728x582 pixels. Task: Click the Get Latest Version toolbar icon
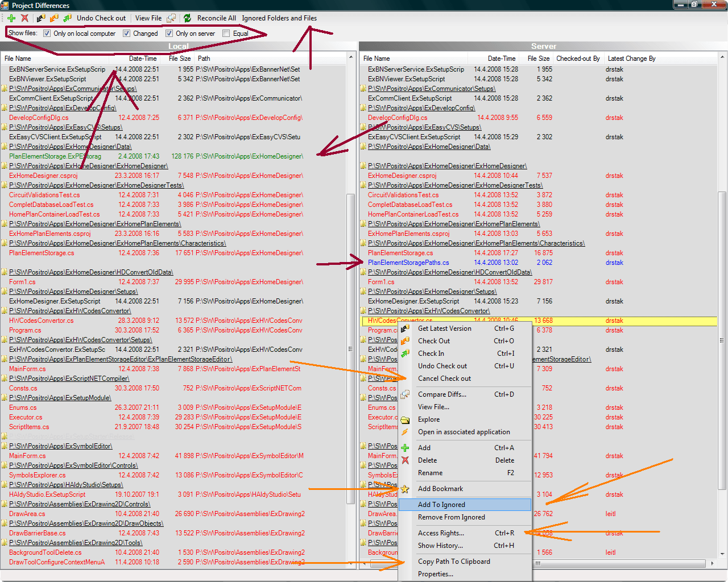click(x=41, y=18)
